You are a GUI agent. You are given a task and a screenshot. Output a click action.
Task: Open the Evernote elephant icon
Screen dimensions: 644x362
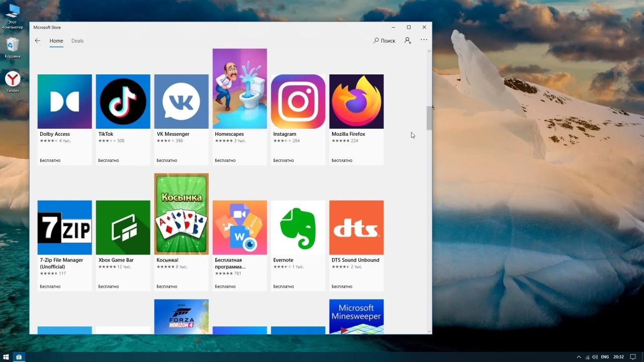point(298,228)
